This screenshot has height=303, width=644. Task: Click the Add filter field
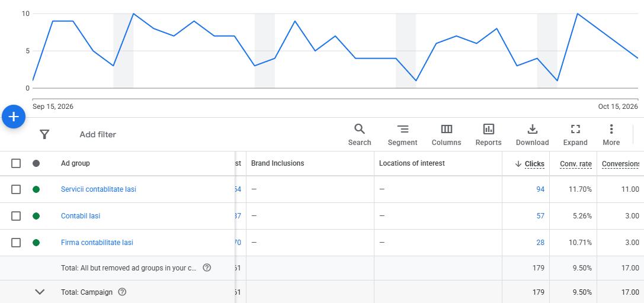98,134
